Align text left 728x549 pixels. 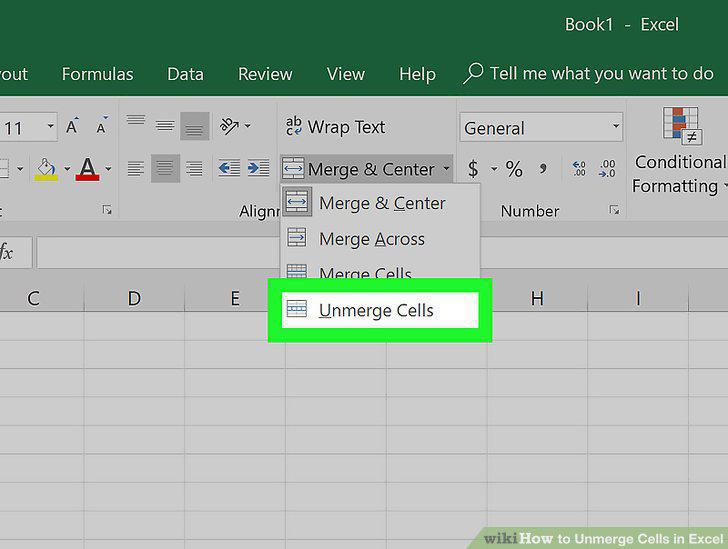136,169
